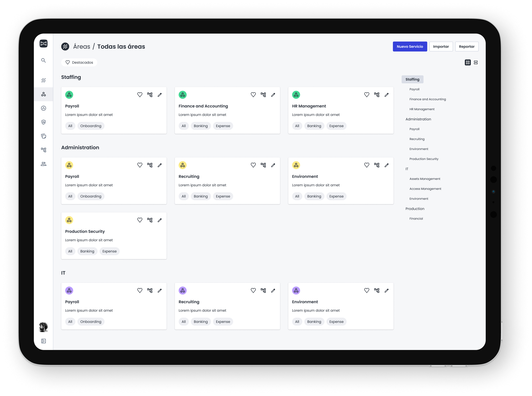Open the user avatar profile
This screenshot has height=396, width=532.
[x=44, y=327]
